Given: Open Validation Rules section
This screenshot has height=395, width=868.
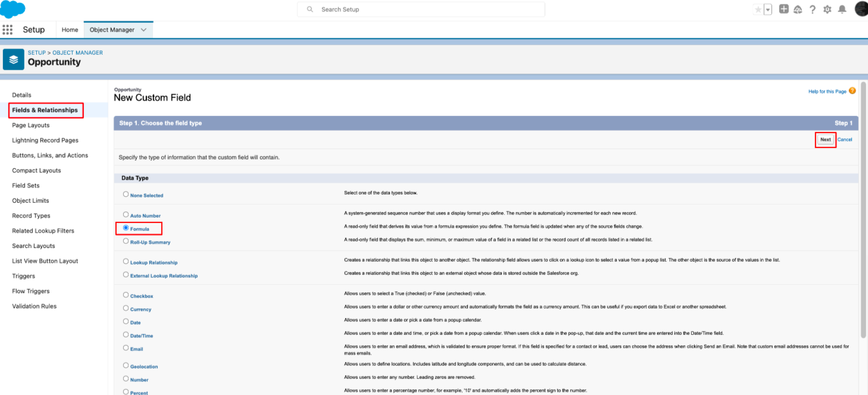Looking at the screenshot, I should pyautogui.click(x=34, y=306).
